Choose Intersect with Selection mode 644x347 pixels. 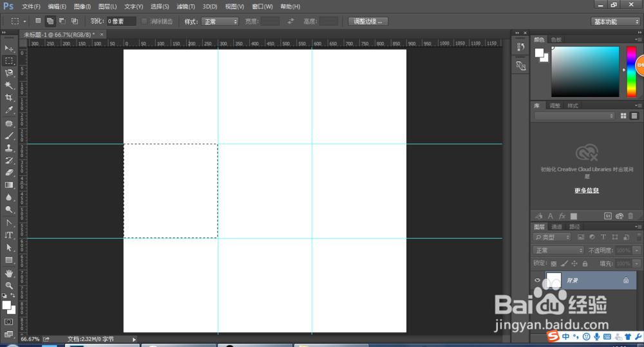tap(75, 21)
